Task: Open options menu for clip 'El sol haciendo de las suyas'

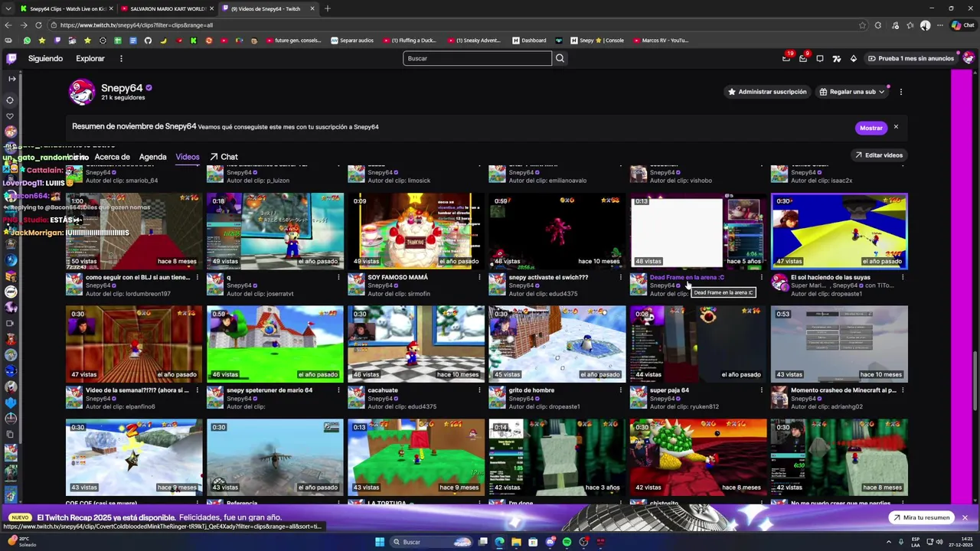Action: coord(902,277)
